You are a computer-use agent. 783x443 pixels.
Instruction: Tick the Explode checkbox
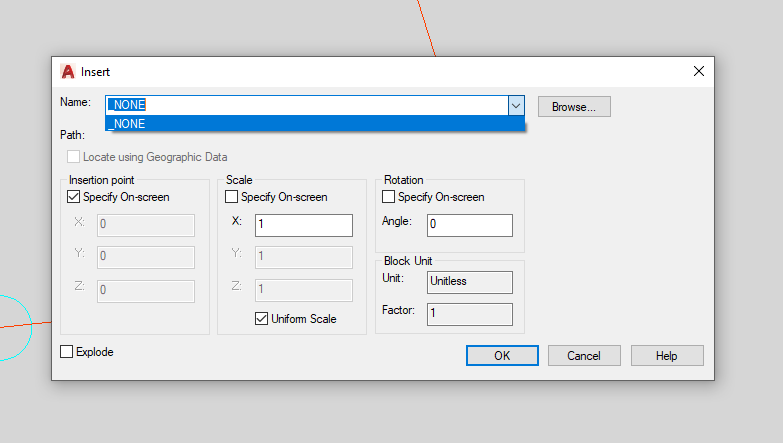[x=67, y=352]
